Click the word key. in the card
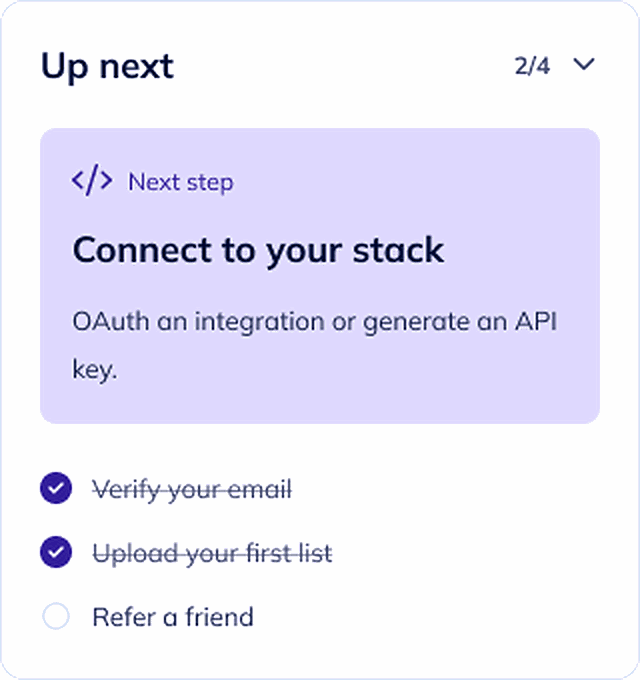The image size is (640, 680). [95, 371]
